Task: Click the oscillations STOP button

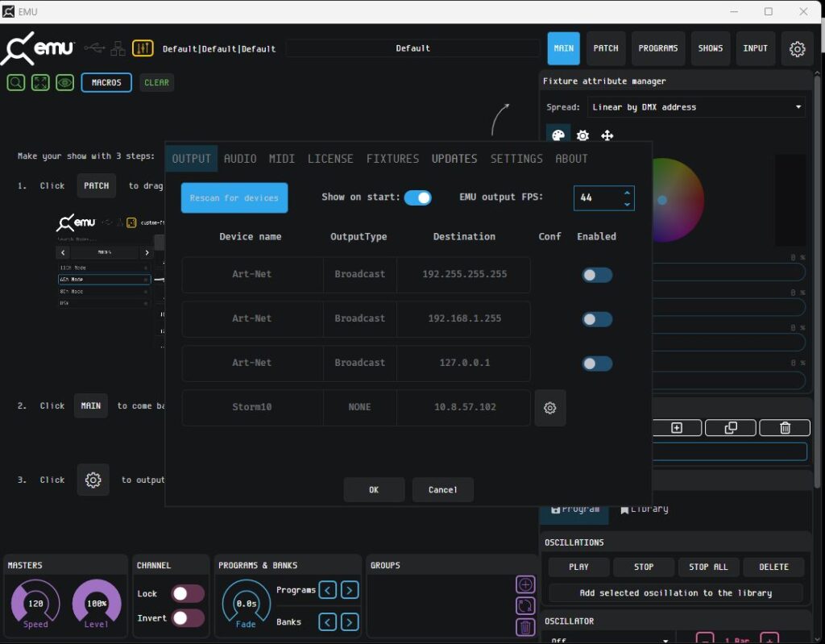Action: 644,567
